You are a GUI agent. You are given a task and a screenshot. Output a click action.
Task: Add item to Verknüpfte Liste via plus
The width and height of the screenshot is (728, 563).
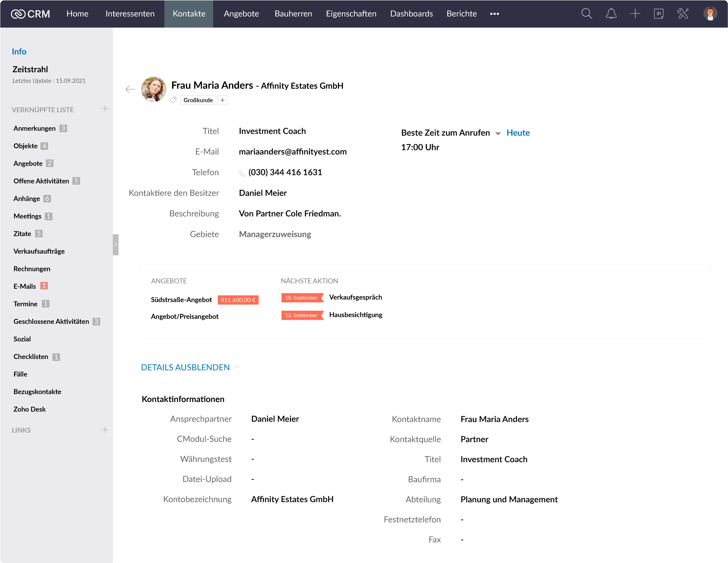pyautogui.click(x=105, y=109)
